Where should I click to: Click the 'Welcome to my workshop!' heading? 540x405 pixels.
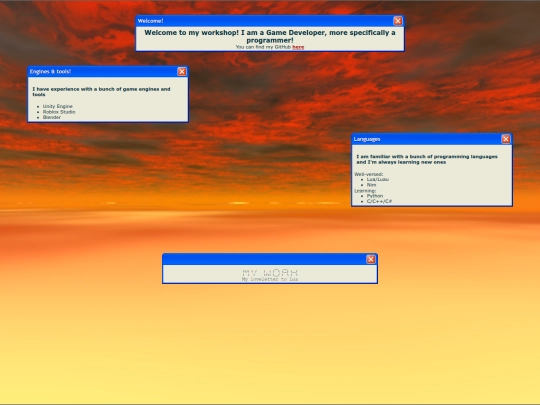coord(270,37)
